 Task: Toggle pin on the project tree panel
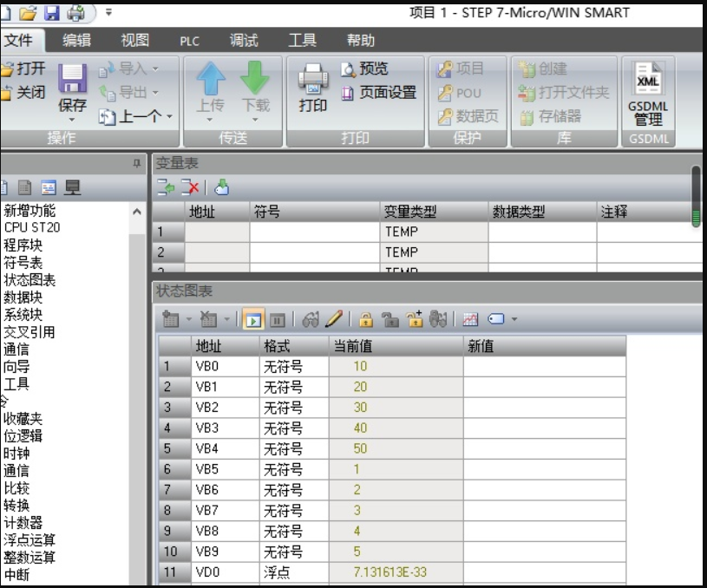(136, 163)
